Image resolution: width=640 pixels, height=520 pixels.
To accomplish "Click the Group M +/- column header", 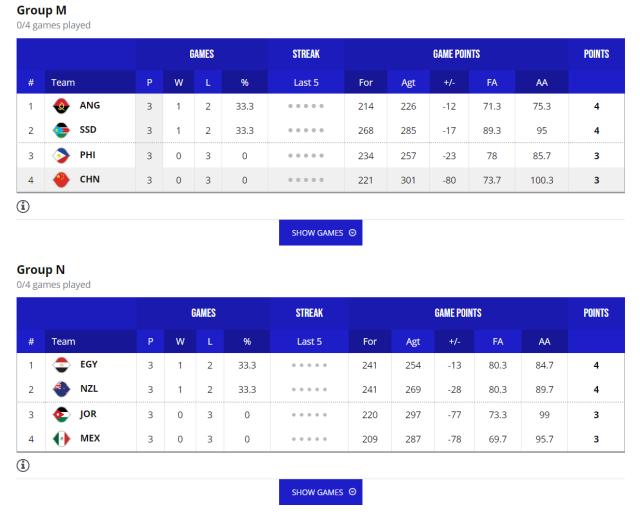I will point(450,83).
